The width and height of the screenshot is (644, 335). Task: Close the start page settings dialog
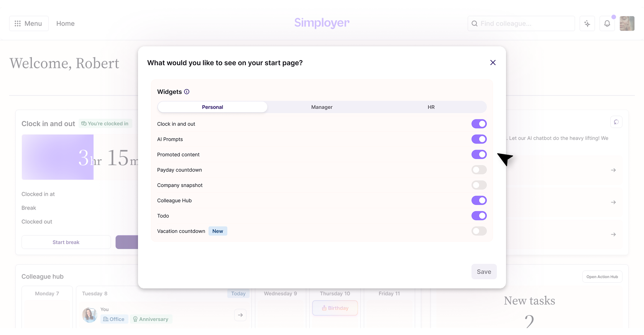click(493, 62)
